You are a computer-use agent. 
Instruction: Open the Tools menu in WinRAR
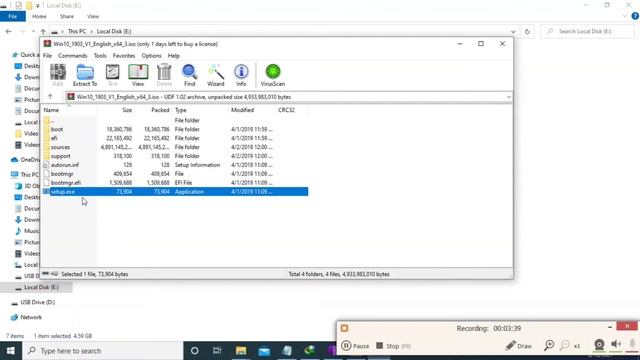click(100, 56)
